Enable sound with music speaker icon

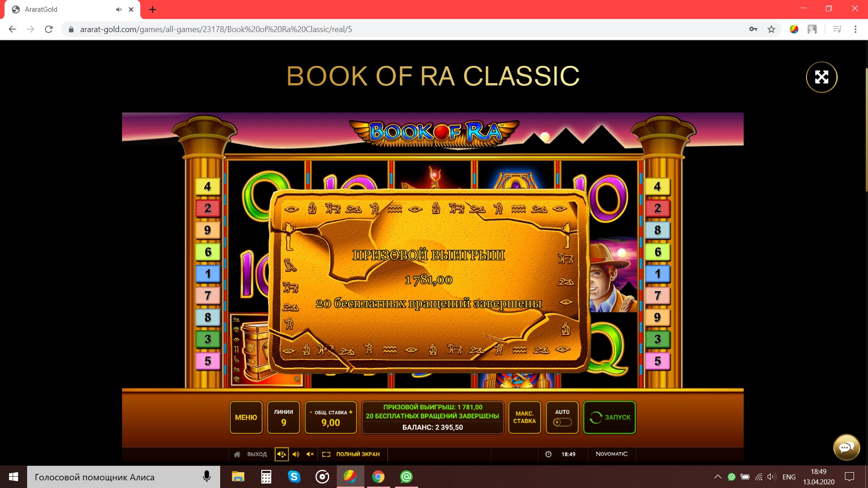(281, 454)
